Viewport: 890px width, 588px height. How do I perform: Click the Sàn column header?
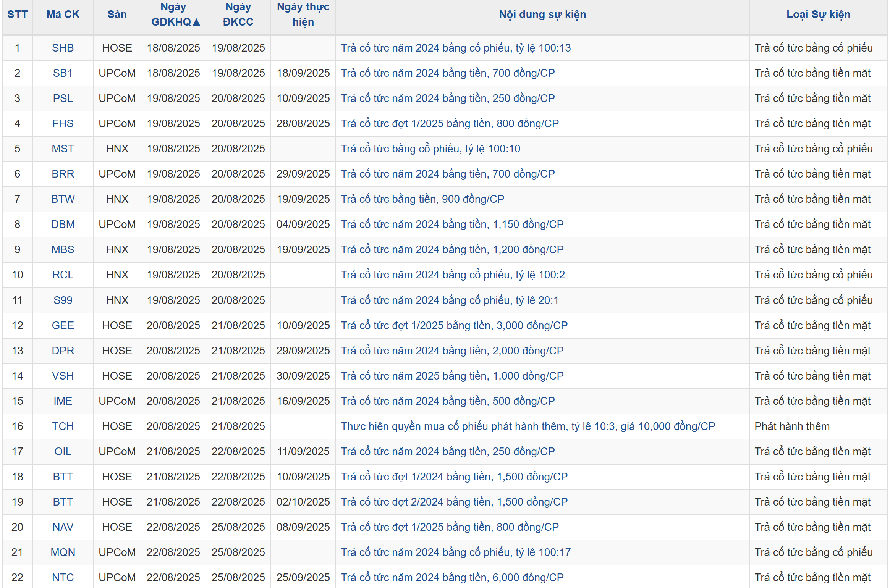click(117, 15)
